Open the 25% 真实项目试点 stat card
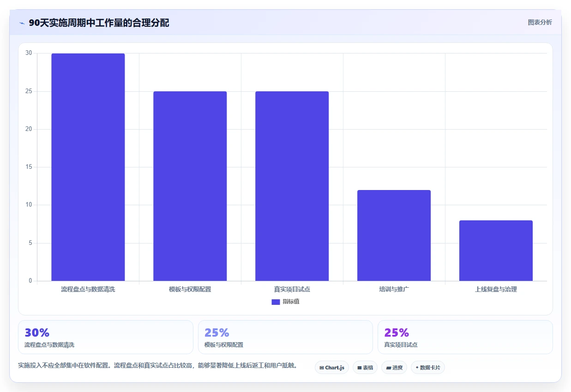Viewport: 571px width, 392px height. [x=465, y=337]
